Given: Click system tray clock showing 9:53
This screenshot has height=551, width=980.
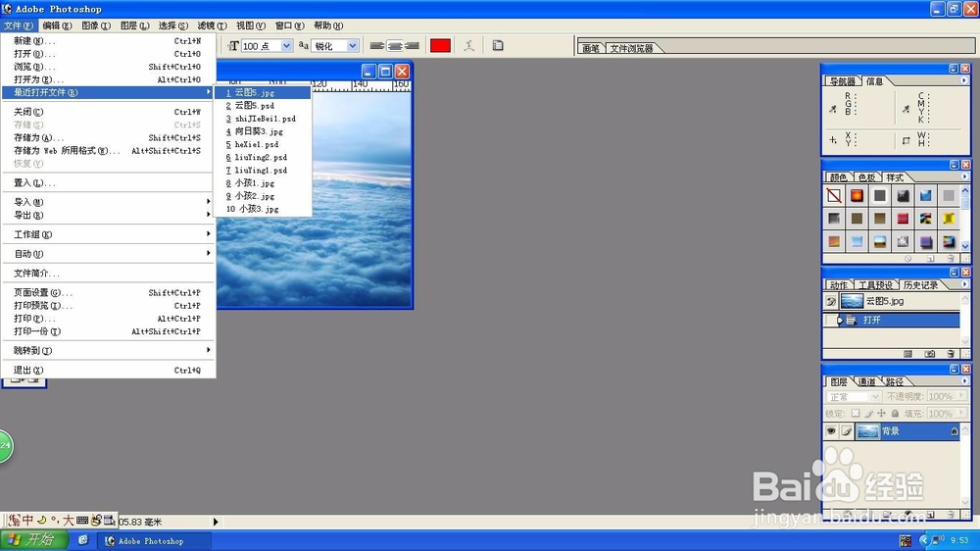Looking at the screenshot, I should [x=959, y=540].
